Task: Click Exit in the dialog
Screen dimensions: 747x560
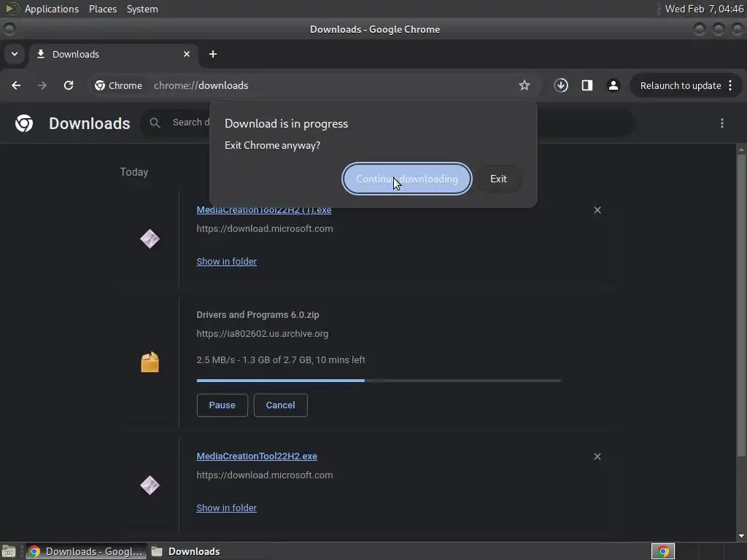Action: (498, 179)
